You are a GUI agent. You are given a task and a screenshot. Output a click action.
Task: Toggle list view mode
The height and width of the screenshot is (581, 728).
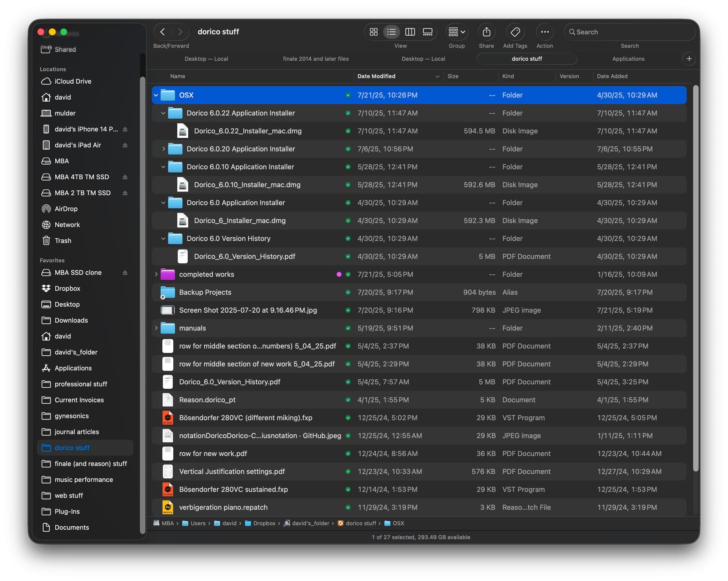tap(391, 32)
